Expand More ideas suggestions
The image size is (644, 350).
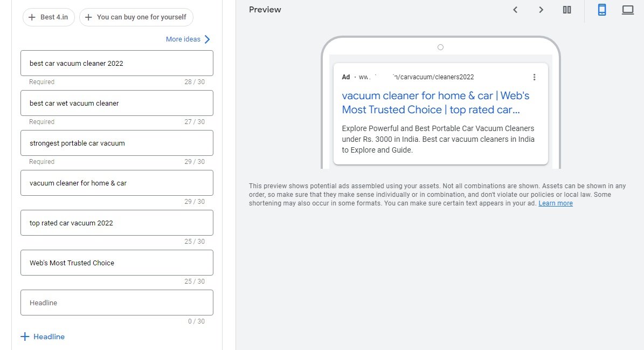(x=183, y=39)
